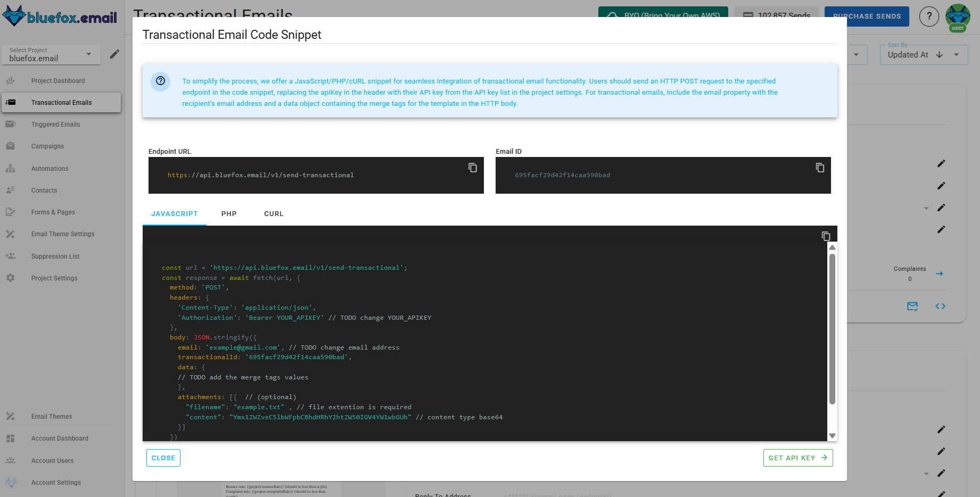Copy the JavaScript code snippet

826,236
